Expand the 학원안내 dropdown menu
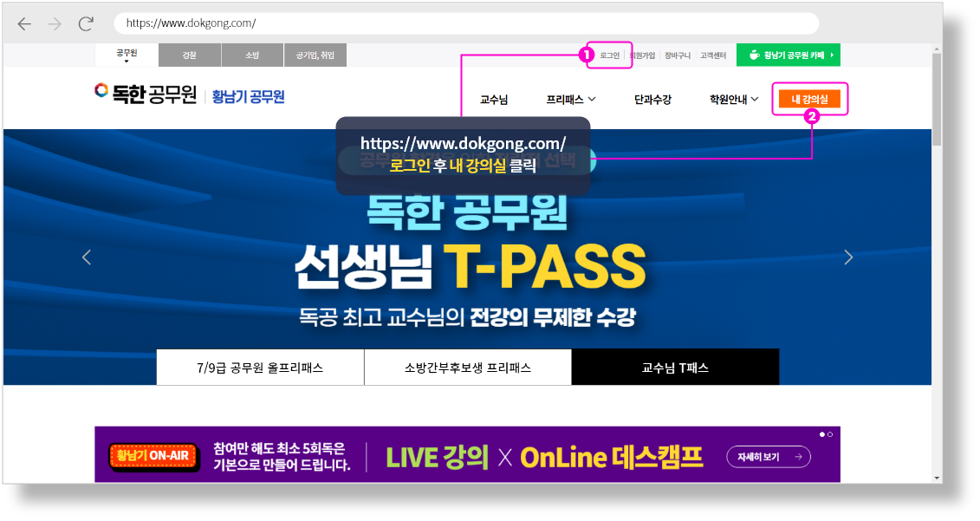This screenshot has width=980, height=521. [x=734, y=100]
